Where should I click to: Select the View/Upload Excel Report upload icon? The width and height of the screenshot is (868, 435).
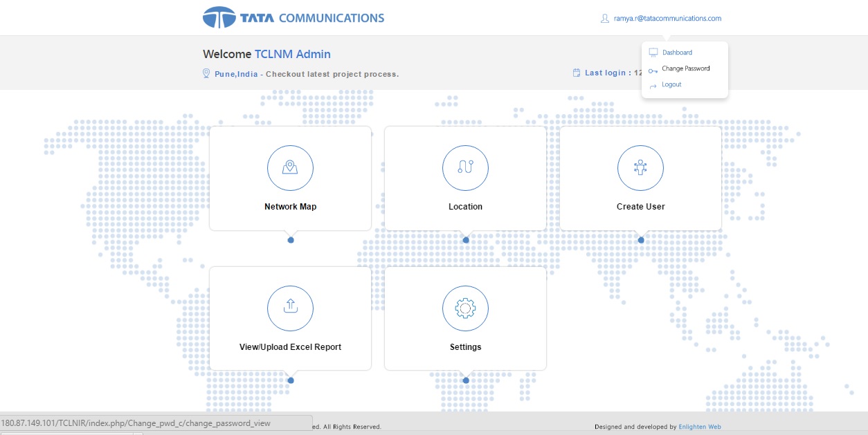click(x=290, y=308)
